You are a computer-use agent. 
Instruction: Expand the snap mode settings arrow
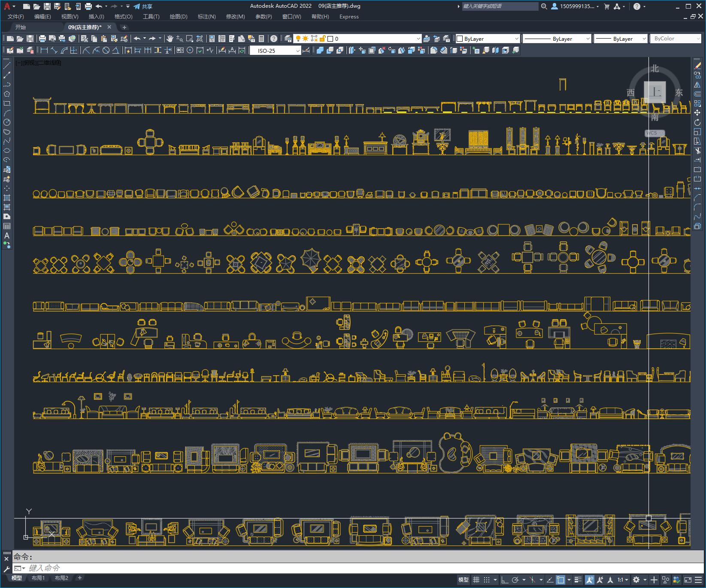point(495,580)
